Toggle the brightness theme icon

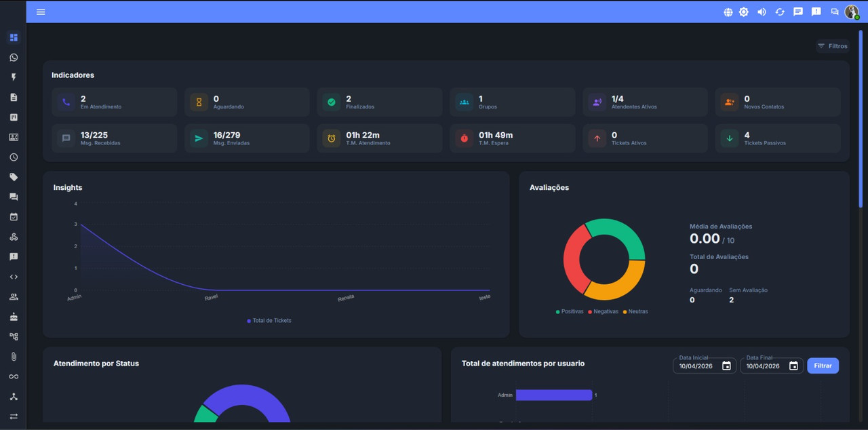(744, 12)
